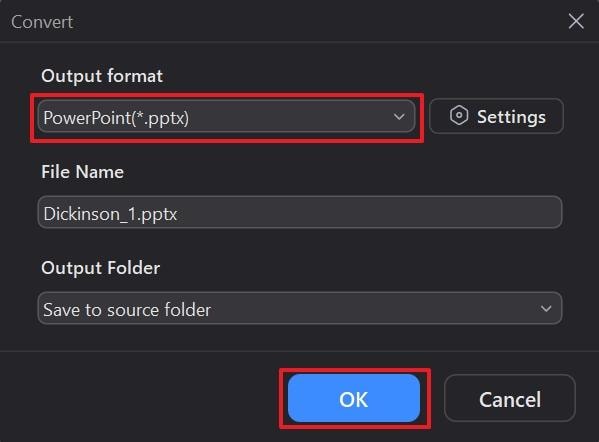Screen dimensions: 599x442
Task: Click the Settings button
Action: tap(496, 116)
